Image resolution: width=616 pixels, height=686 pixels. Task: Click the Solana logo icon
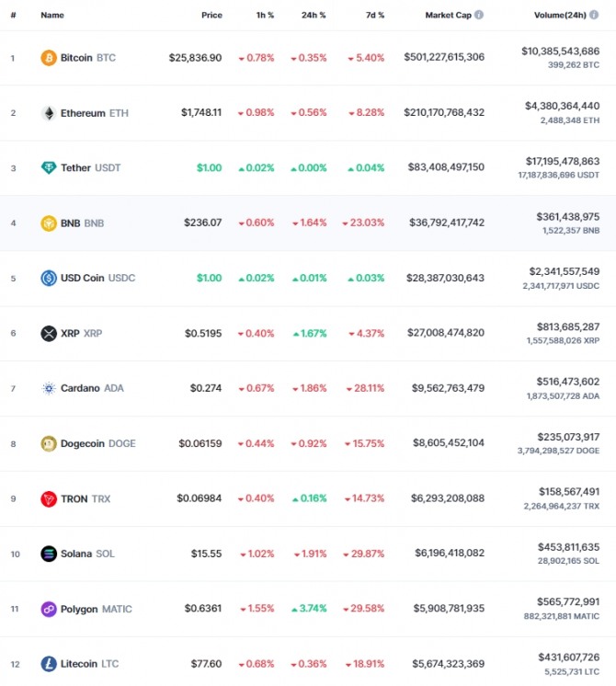(x=49, y=554)
